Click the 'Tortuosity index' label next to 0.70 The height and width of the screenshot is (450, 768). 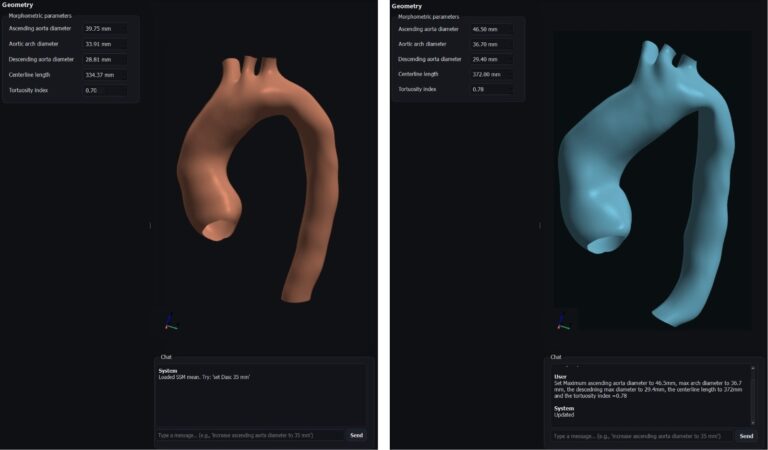pos(28,91)
